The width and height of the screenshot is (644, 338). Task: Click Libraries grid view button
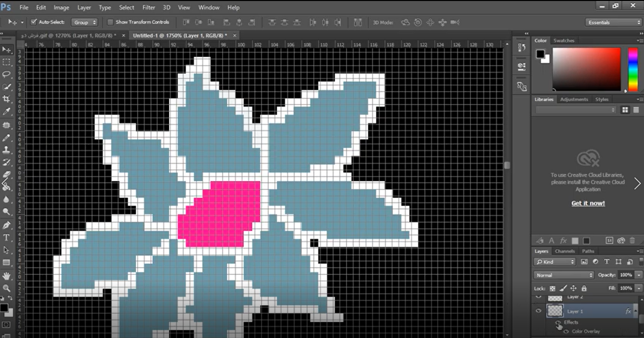click(625, 110)
